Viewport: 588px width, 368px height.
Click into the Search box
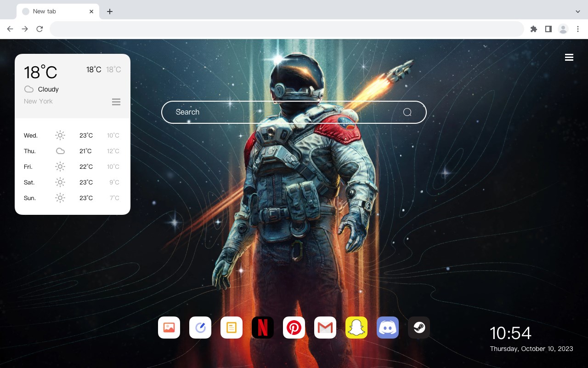tap(294, 112)
